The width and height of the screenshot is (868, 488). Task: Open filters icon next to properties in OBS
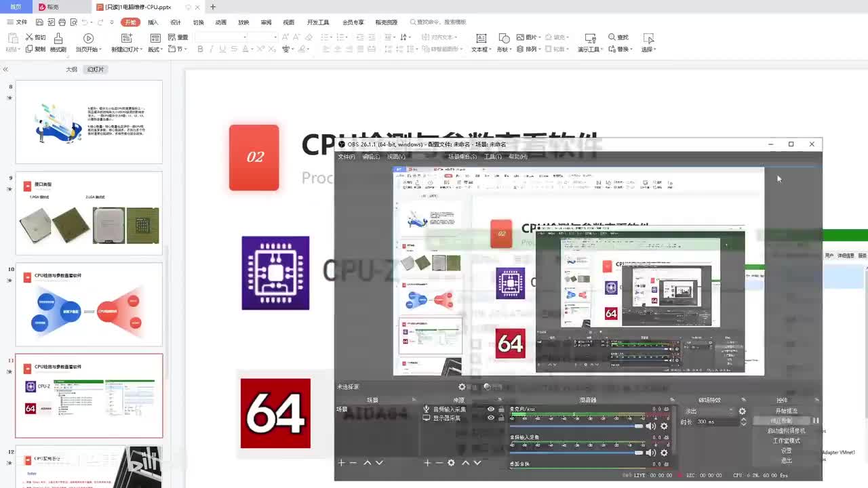pos(487,387)
